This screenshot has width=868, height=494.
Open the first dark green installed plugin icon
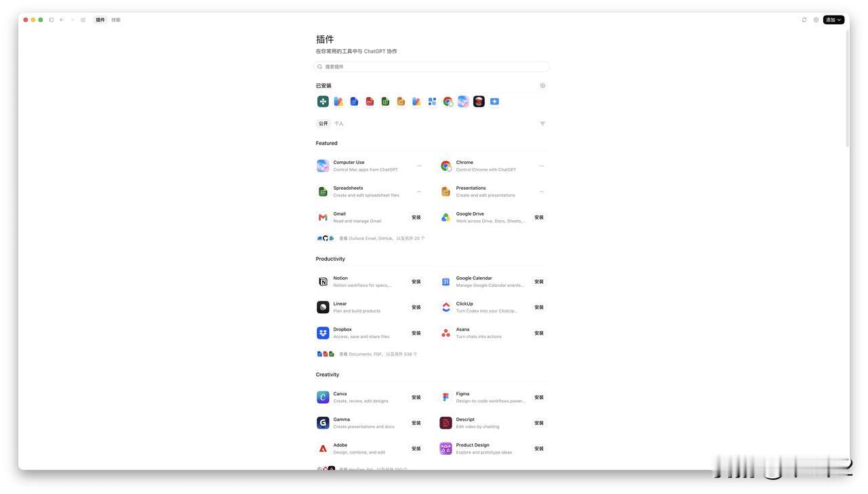[x=323, y=102]
